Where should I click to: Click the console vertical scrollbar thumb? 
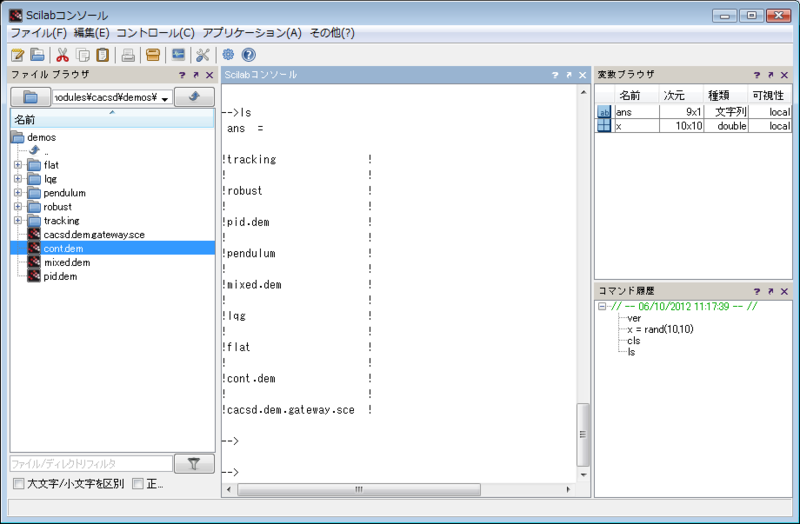click(x=583, y=435)
